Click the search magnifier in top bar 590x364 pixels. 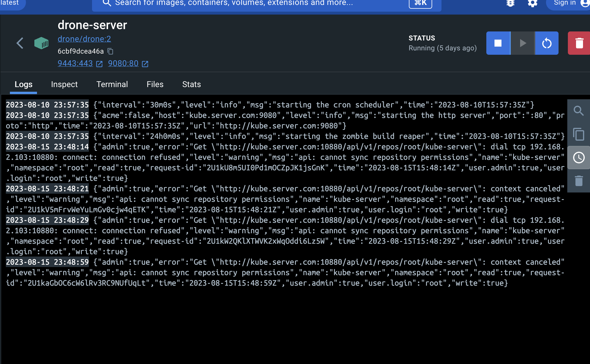[107, 3]
